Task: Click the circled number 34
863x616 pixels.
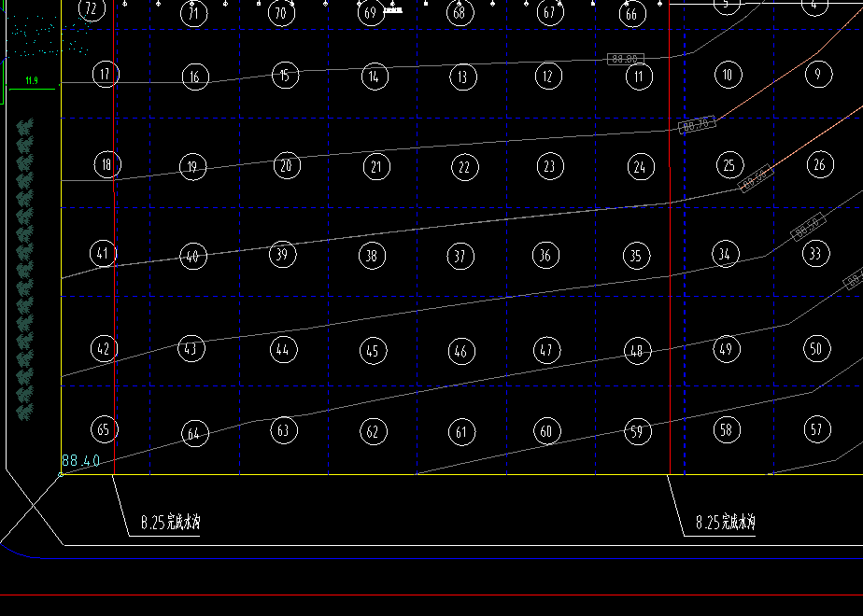Action: tap(726, 254)
